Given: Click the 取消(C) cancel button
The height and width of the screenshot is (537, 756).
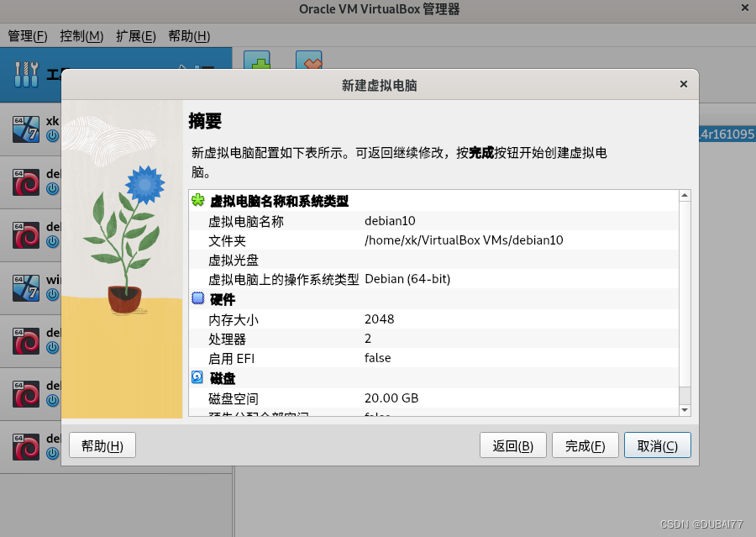Looking at the screenshot, I should coord(657,445).
